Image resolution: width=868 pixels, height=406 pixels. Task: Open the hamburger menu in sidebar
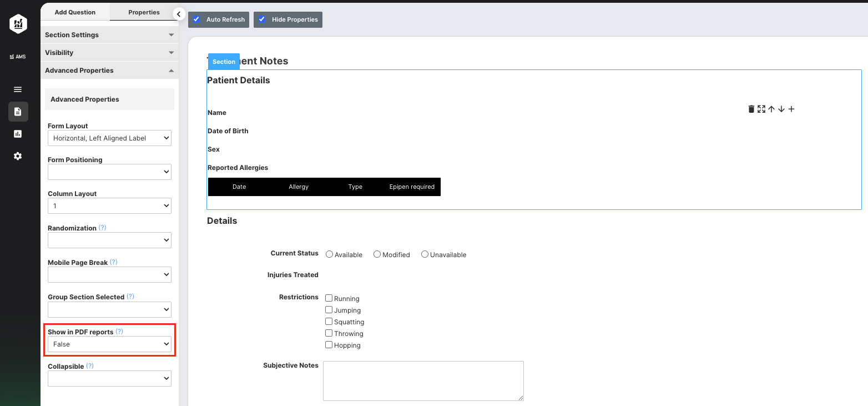coord(18,89)
